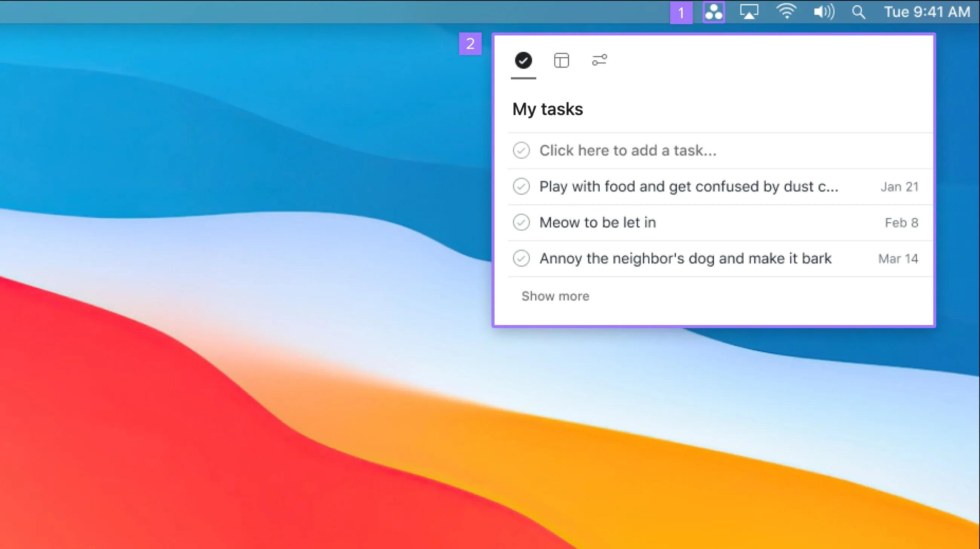Select the task due Feb 8
Viewport: 980px width, 549px height.
point(598,222)
